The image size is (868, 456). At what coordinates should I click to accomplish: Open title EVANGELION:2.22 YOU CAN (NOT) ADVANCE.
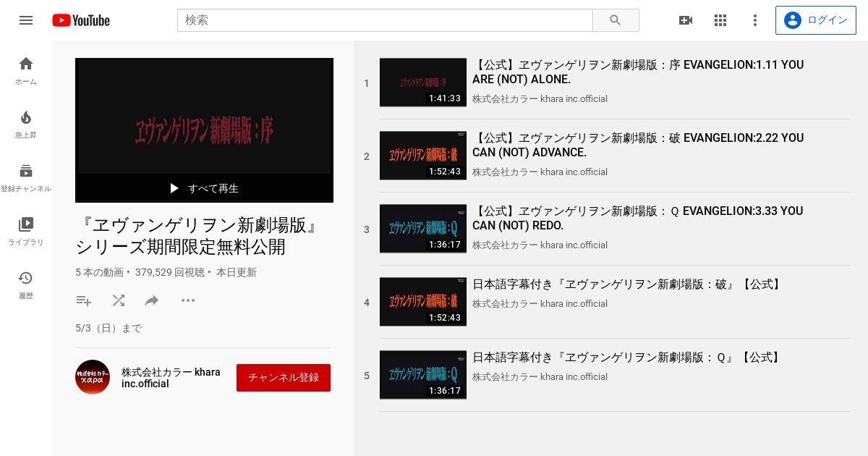click(638, 145)
